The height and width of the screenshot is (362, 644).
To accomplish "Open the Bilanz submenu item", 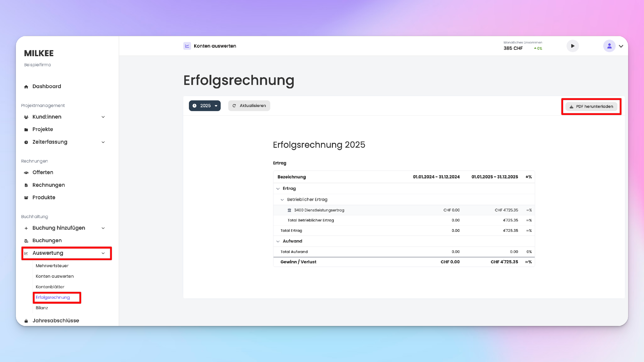I will tap(42, 308).
